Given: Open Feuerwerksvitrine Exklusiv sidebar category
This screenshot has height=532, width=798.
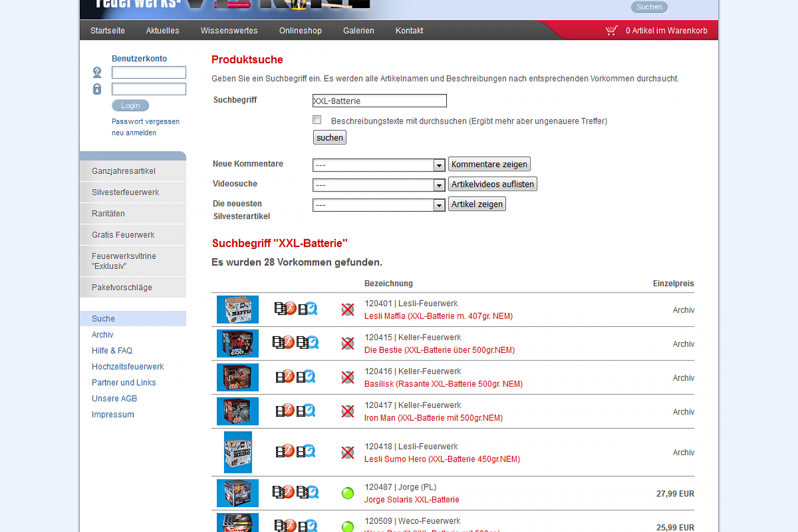Looking at the screenshot, I should 133,261.
